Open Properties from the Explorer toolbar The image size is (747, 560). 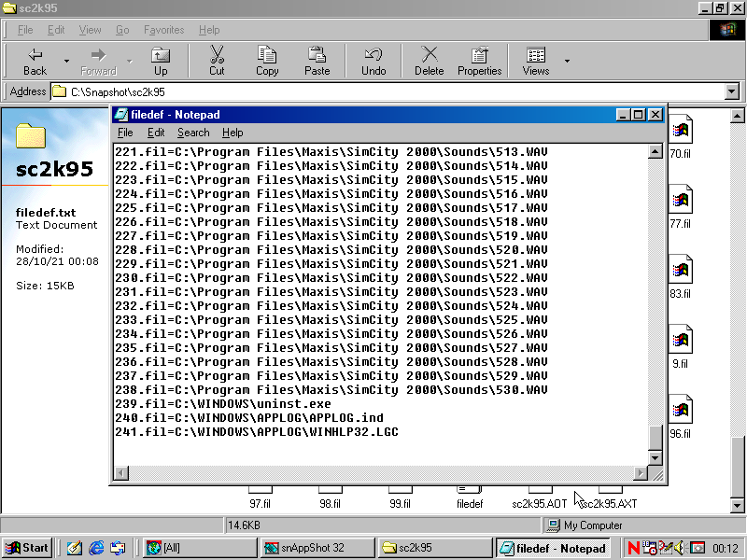point(479,61)
